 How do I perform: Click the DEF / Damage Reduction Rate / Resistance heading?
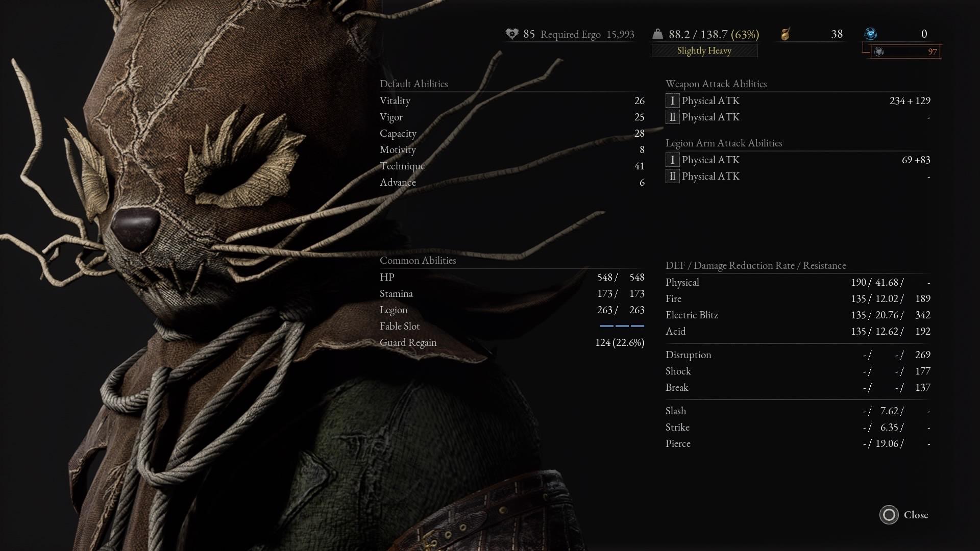[x=755, y=265]
